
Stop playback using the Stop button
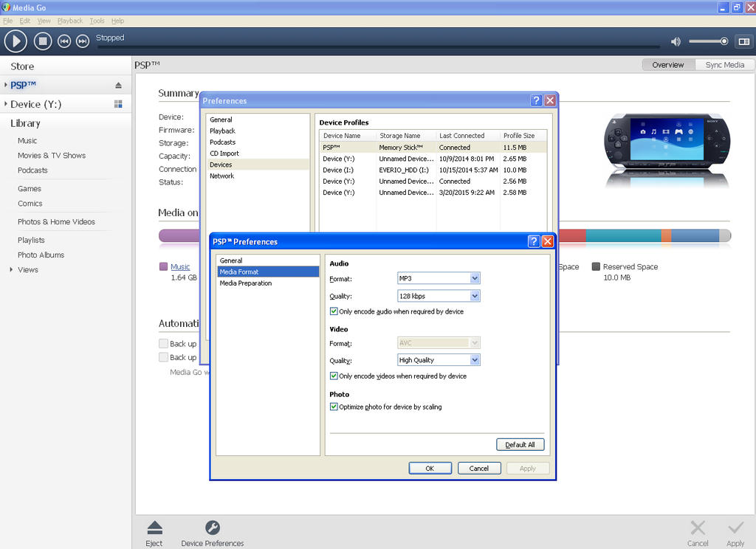(x=42, y=41)
